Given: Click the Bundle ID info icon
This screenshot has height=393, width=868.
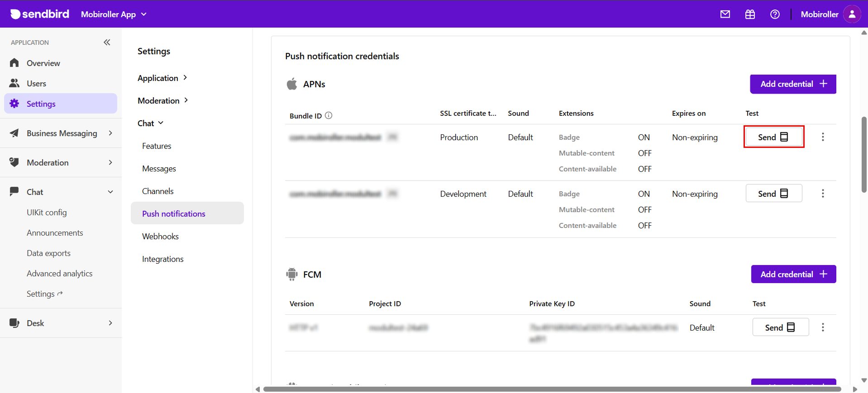Looking at the screenshot, I should 329,115.
